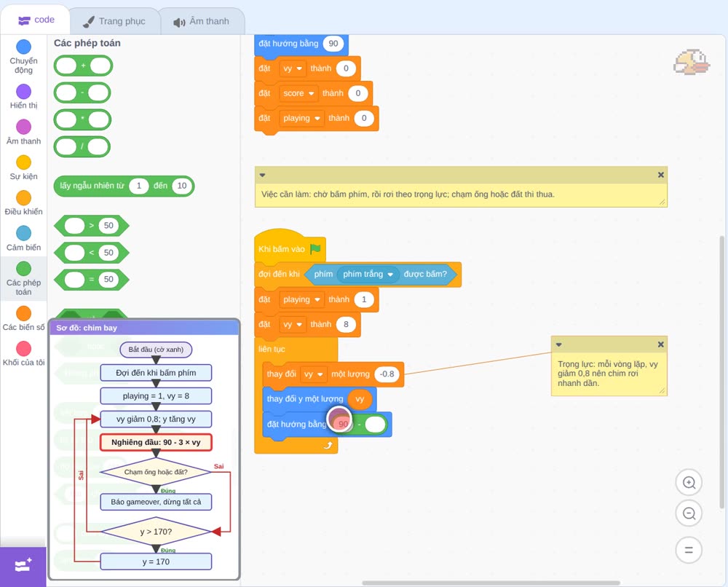
Task: Click the workspace vertical scrollbar
Action: [721, 371]
